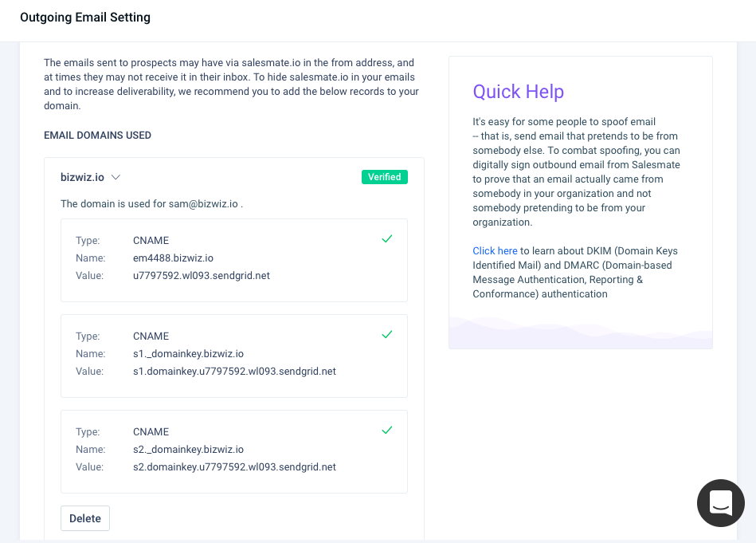This screenshot has width=756, height=543.
Task: Click the Quick Help heading
Action: [519, 92]
